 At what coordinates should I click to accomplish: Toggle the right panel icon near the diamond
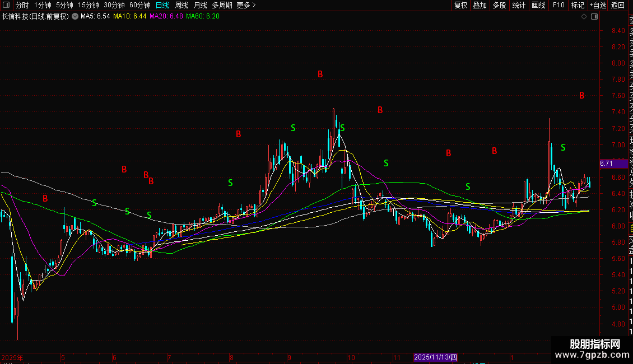tap(594, 17)
